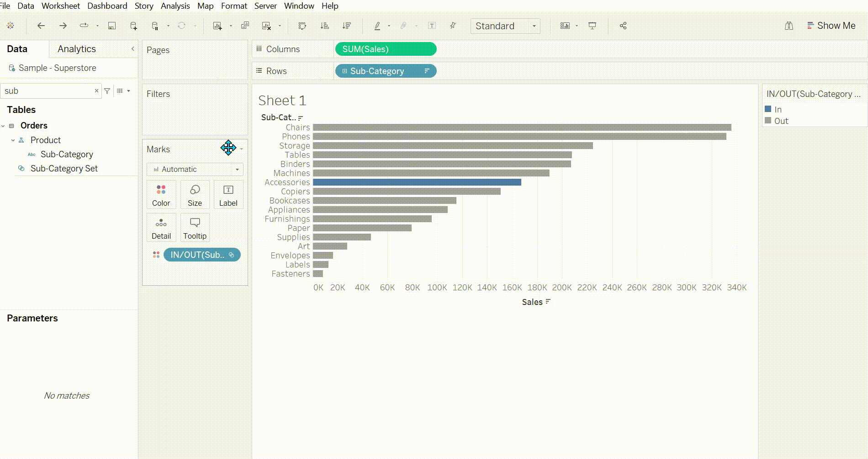Click the Sales axis sort icon
The image size is (868, 459).
point(548,302)
